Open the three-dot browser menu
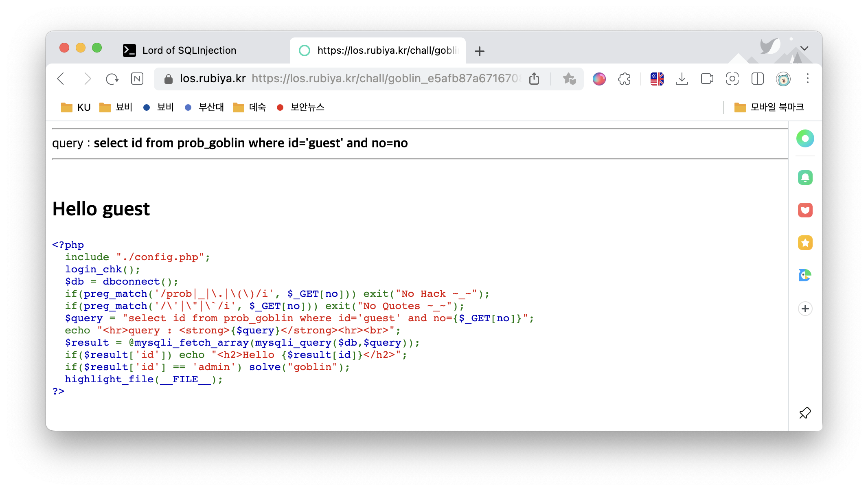Screen dimensions: 868x491 (808, 79)
